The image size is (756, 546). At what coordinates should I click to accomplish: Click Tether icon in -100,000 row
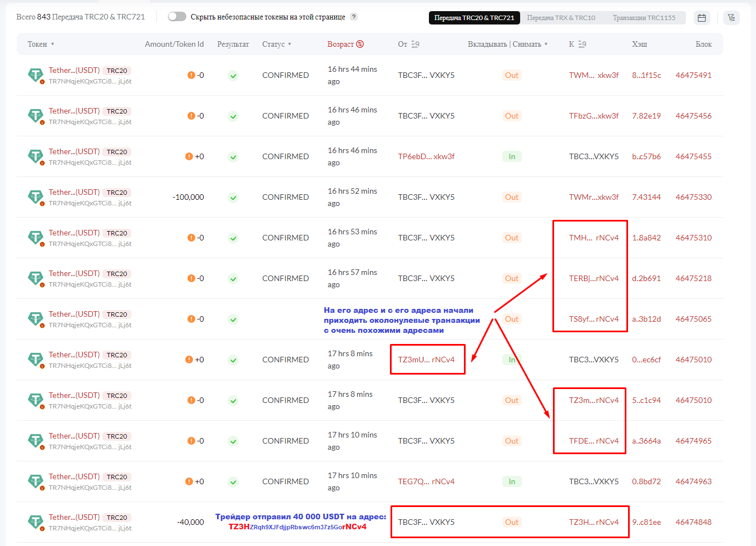pos(36,197)
